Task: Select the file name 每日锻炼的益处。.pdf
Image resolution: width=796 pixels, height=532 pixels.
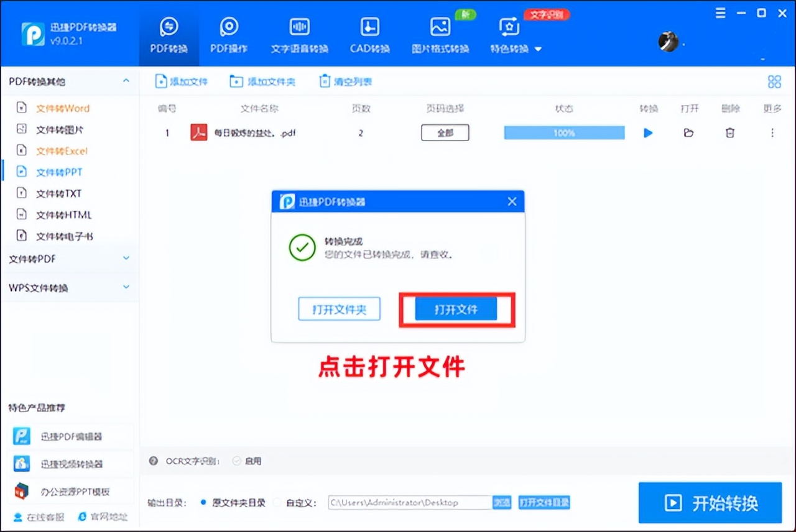Action: [x=255, y=133]
